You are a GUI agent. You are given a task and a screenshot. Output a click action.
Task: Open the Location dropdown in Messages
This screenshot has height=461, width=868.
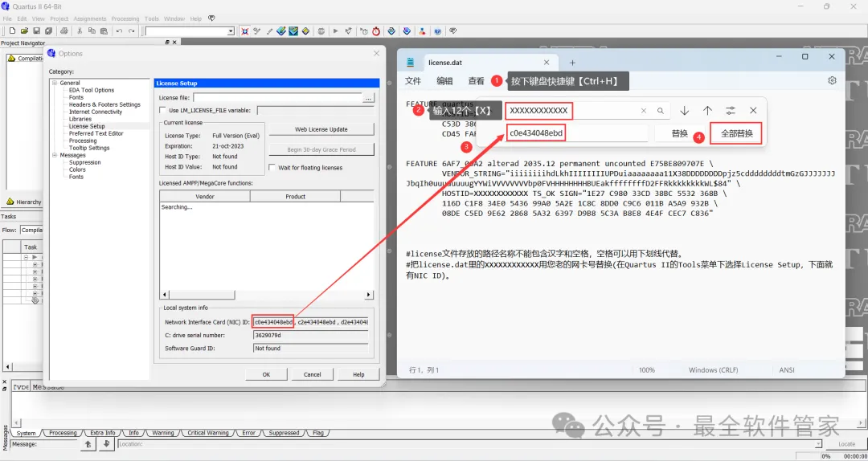818,444
